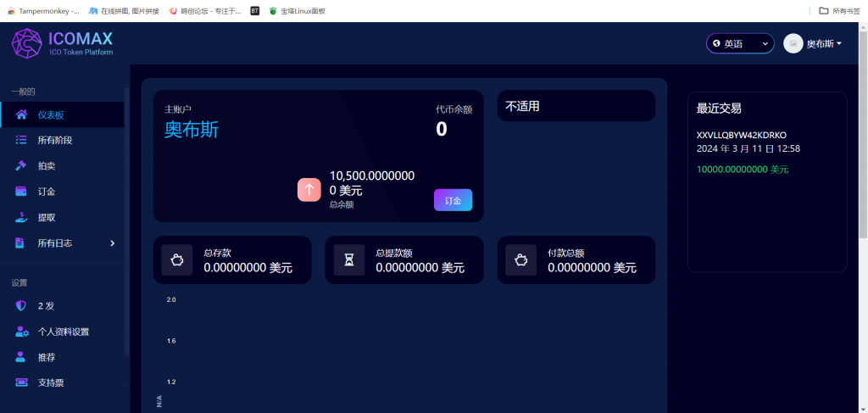This screenshot has height=413, width=868.
Task: Click the 付款总额 amount value
Action: [593, 268]
